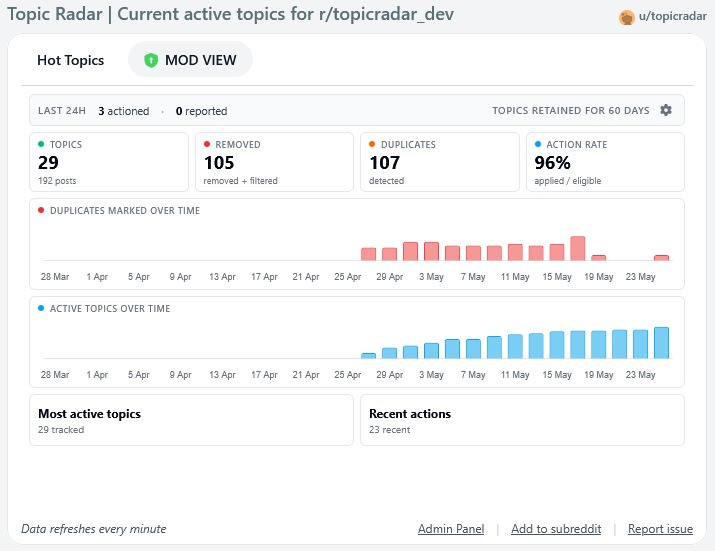The width and height of the screenshot is (715, 551).
Task: Expand the Most active topics card
Action: (192, 420)
